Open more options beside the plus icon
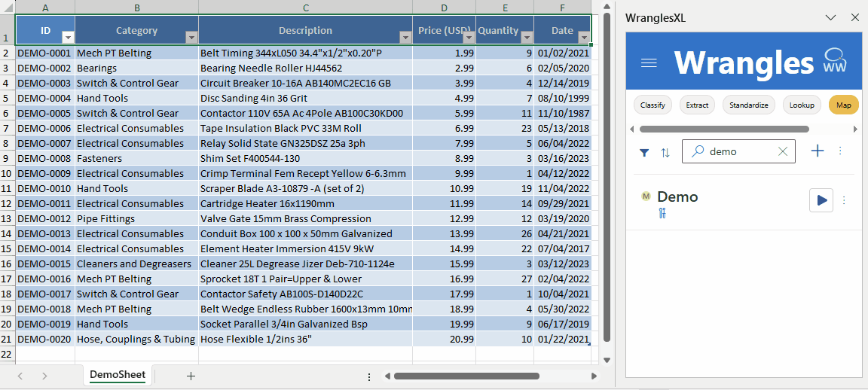This screenshot has width=868, height=390. (x=840, y=151)
